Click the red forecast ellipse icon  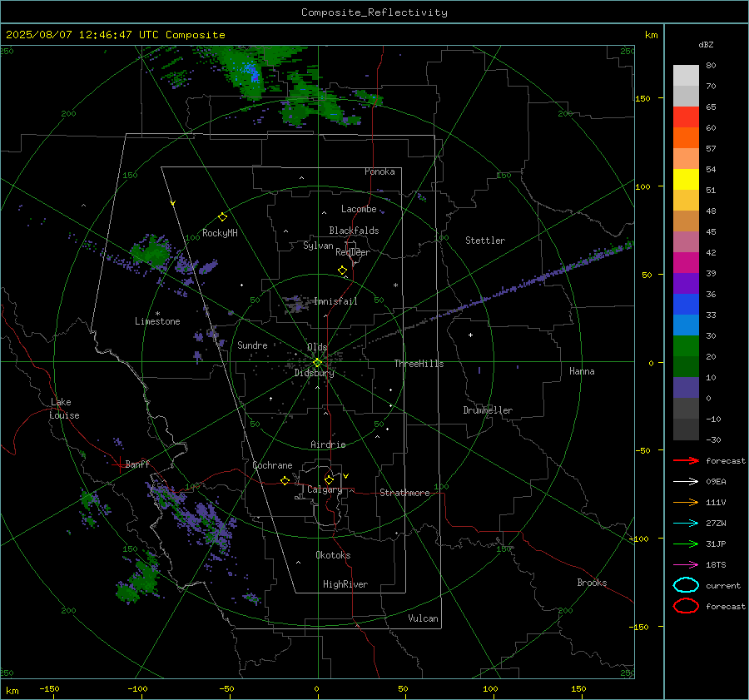(686, 606)
